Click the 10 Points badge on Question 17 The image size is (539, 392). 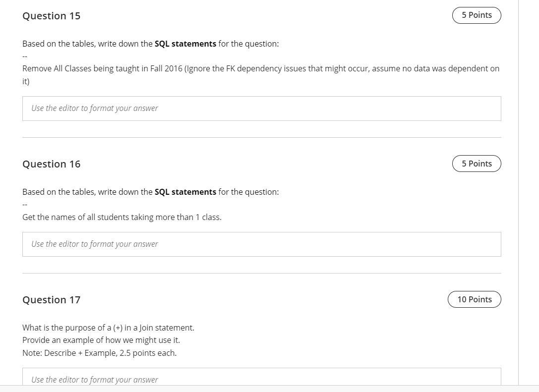coord(474,299)
